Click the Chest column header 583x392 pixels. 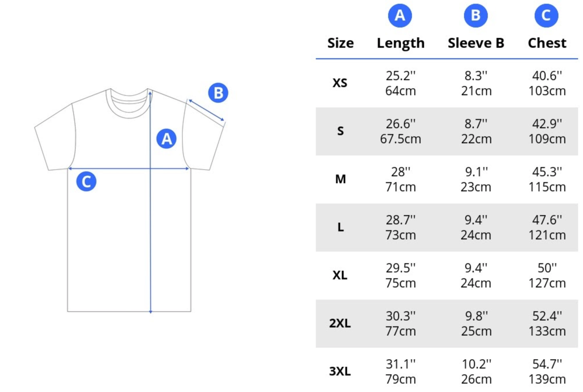(x=547, y=43)
